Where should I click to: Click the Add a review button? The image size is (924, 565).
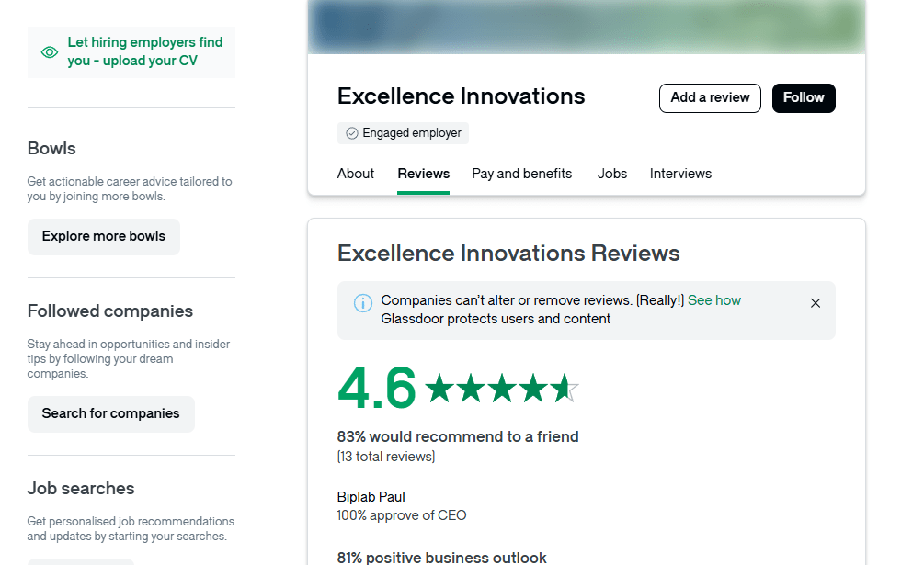(710, 98)
